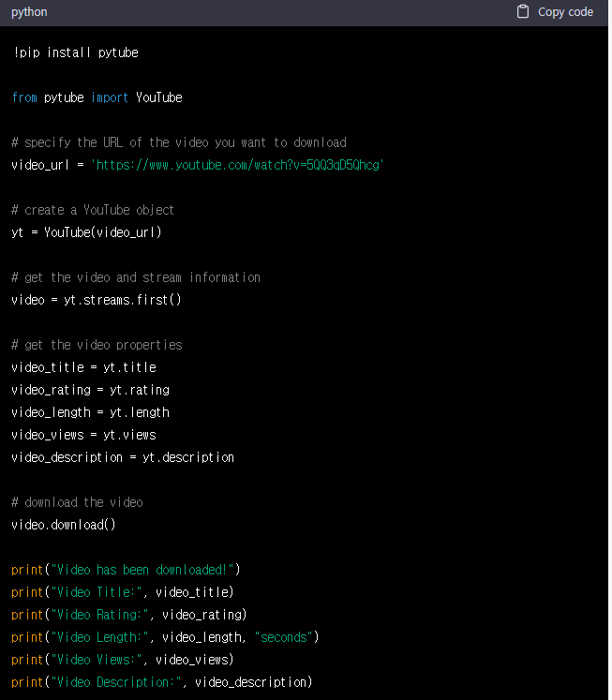Click the 'video_rating = yt.rating' line
612x700 pixels.
tap(91, 390)
